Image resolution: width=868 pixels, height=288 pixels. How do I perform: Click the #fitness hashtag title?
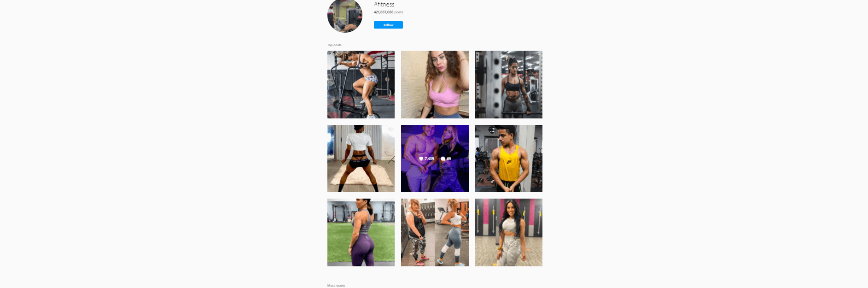(x=384, y=4)
